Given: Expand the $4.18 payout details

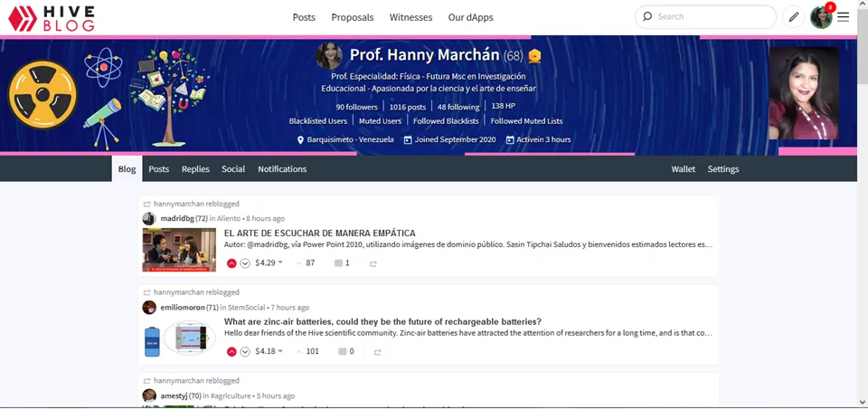Looking at the screenshot, I should [269, 352].
